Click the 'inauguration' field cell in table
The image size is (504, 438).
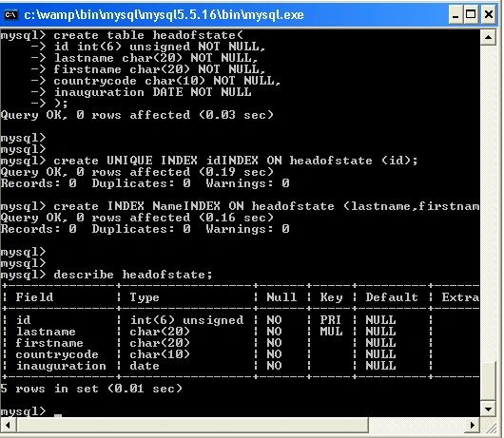point(61,366)
